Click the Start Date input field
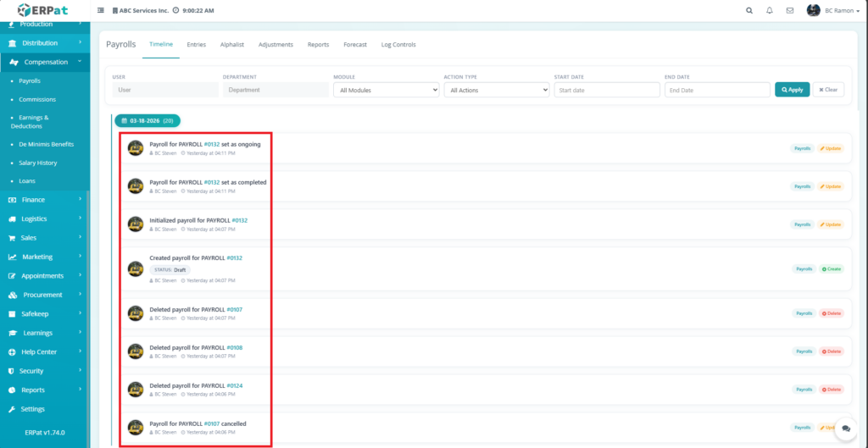The width and height of the screenshot is (868, 448). [606, 90]
